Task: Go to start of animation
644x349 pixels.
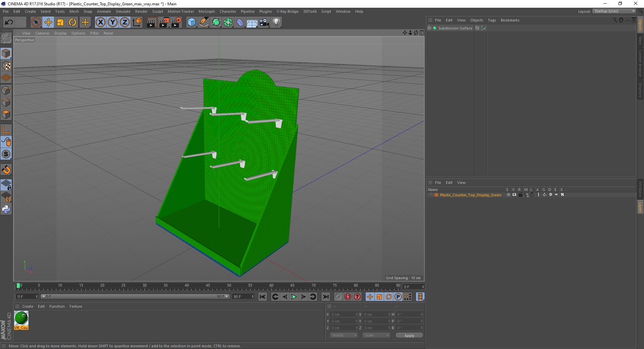Action: (263, 297)
